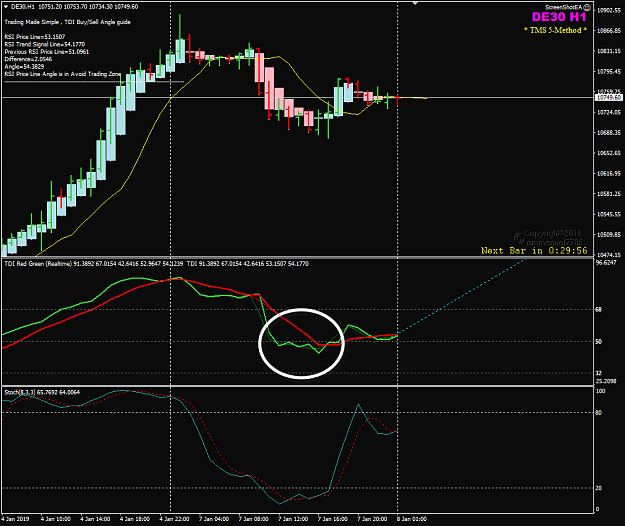625x526 pixels.
Task: Click the 7 Jan 04:00 time label
Action: click(x=214, y=519)
